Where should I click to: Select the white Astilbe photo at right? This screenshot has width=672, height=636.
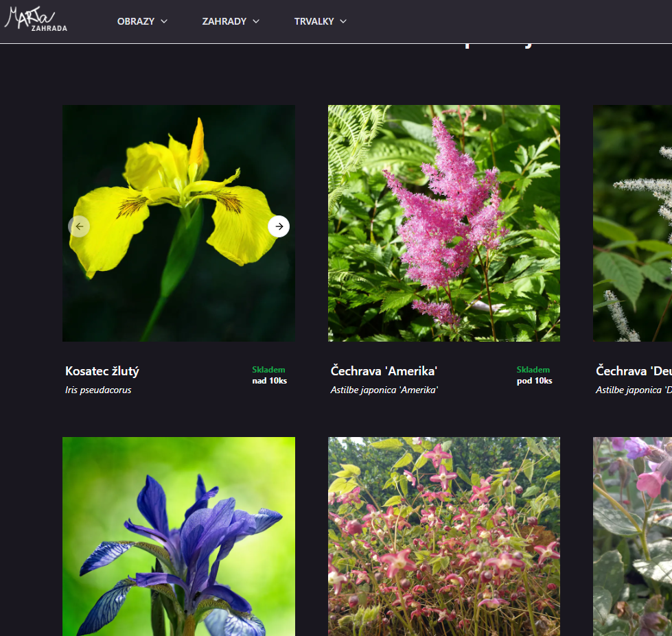pos(633,223)
